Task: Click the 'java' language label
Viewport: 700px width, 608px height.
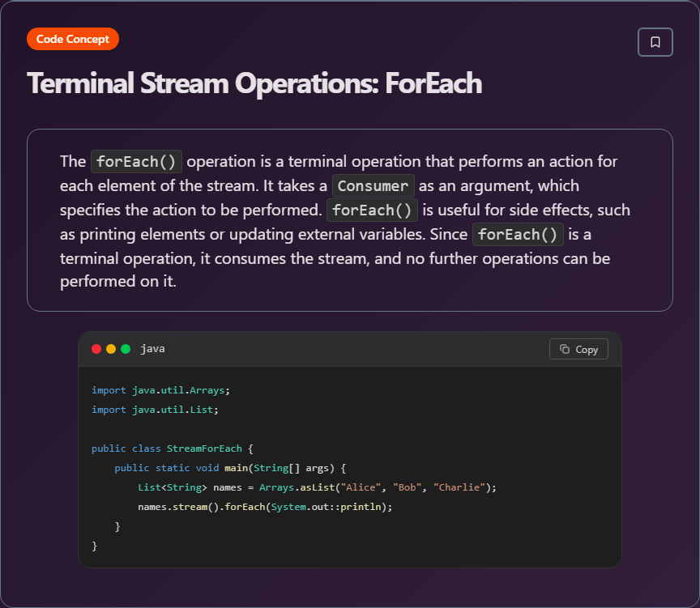Action: pyautogui.click(x=152, y=349)
